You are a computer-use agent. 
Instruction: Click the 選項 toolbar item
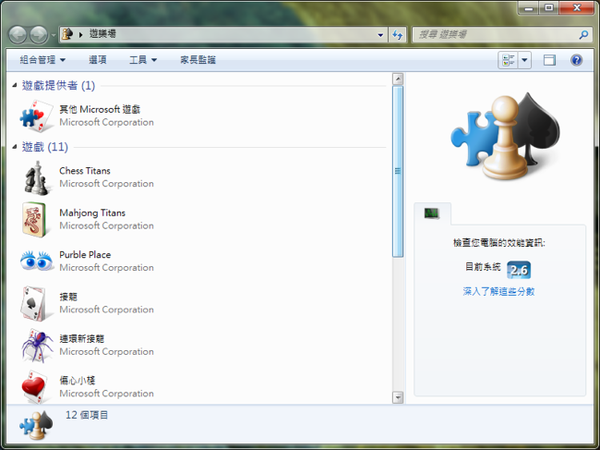pyautogui.click(x=98, y=60)
